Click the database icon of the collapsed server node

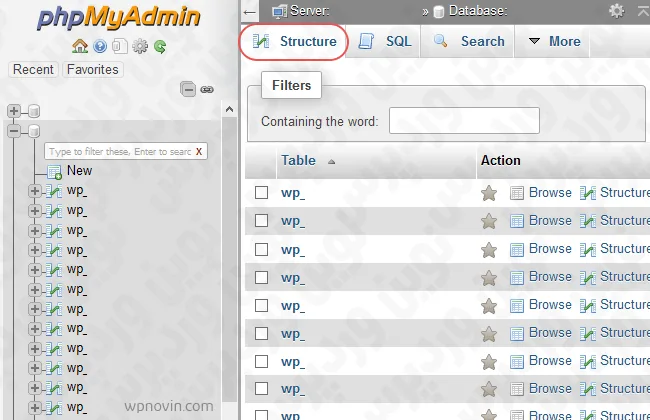pos(34,111)
